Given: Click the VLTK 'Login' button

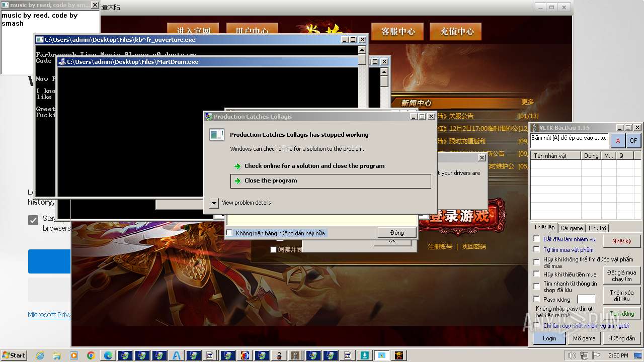Looking at the screenshot, I should pyautogui.click(x=549, y=338).
